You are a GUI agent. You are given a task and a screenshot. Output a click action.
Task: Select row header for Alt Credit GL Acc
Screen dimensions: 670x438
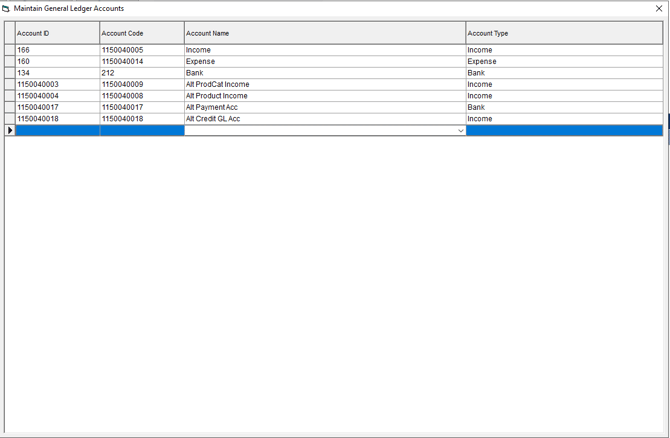pyautogui.click(x=10, y=119)
